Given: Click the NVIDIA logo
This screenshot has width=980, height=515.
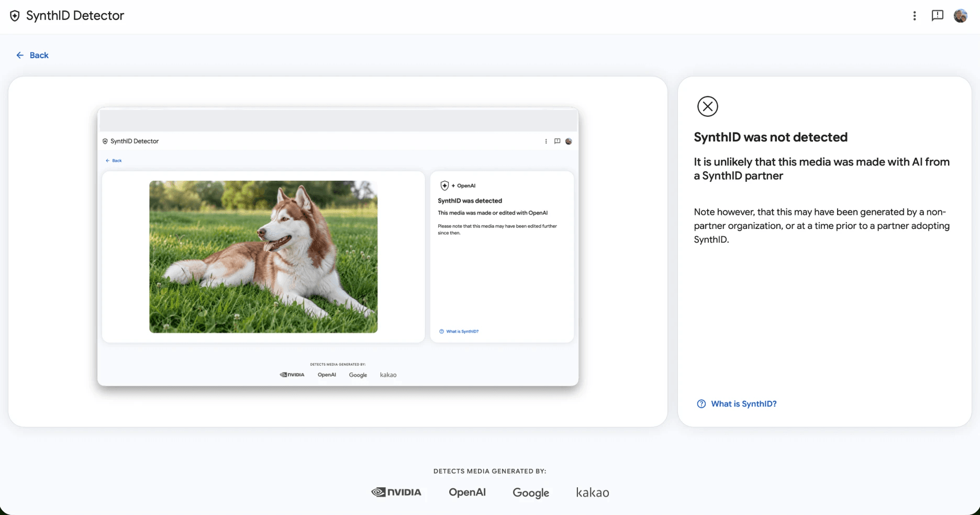Looking at the screenshot, I should tap(396, 492).
